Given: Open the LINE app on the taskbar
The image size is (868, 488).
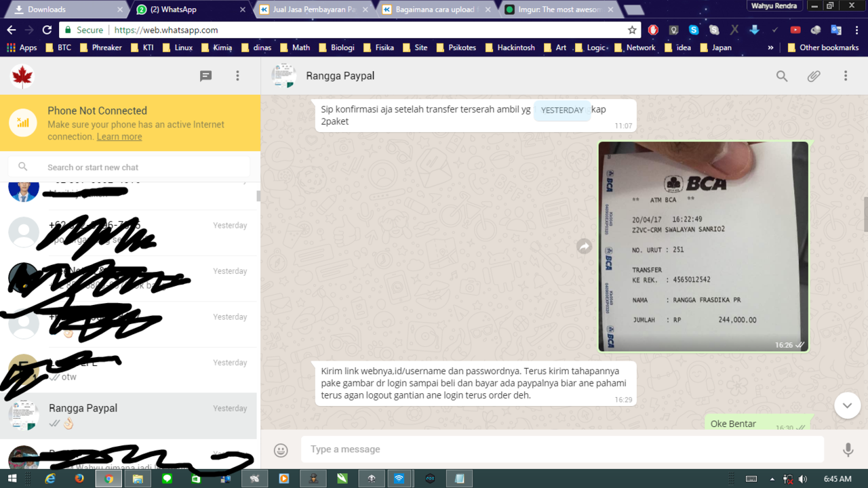Looking at the screenshot, I should point(167,479).
